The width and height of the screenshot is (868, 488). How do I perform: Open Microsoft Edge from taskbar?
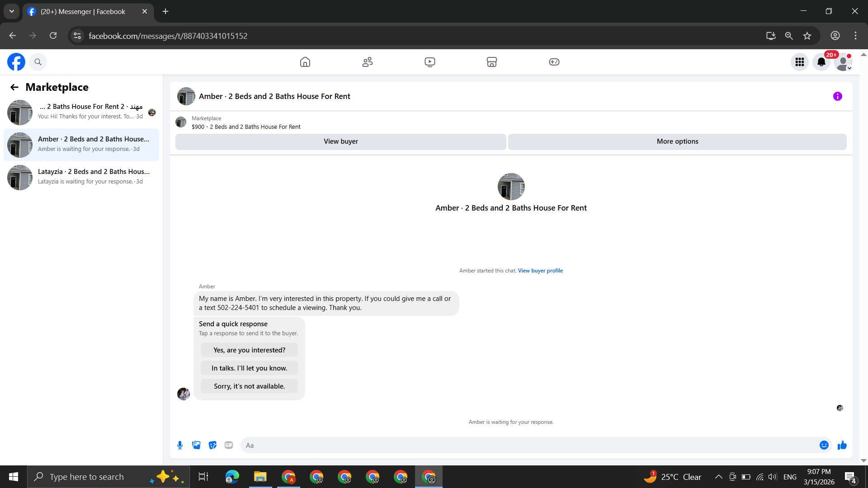232,477
